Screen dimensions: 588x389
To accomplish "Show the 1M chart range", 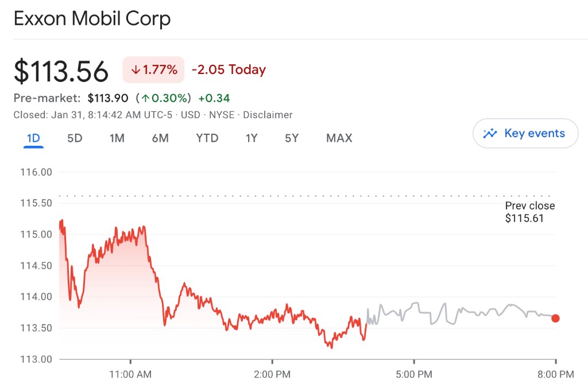I will pos(117,138).
